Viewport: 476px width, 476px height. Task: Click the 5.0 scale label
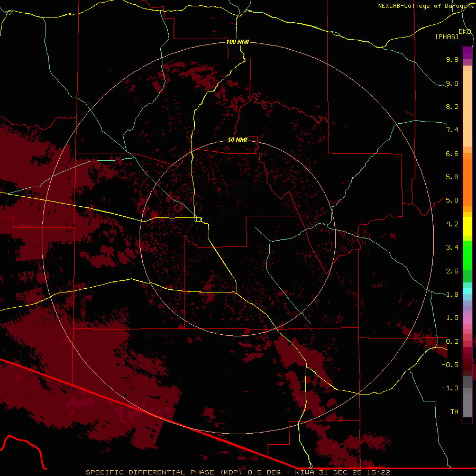pos(452,200)
